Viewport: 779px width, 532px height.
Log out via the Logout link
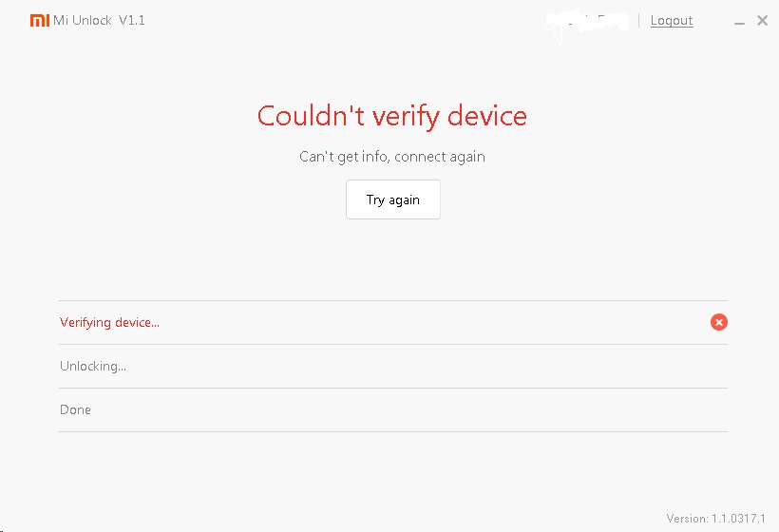(672, 20)
